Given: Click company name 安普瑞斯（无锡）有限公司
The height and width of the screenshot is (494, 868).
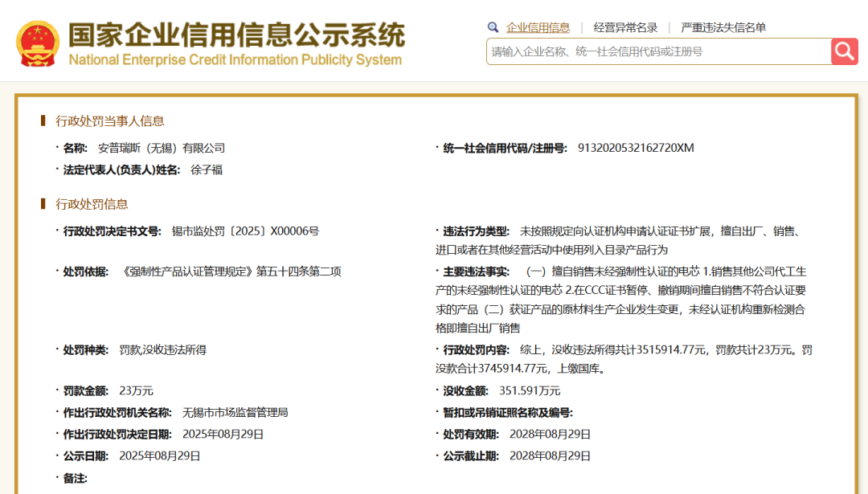Looking at the screenshot, I should click(162, 148).
